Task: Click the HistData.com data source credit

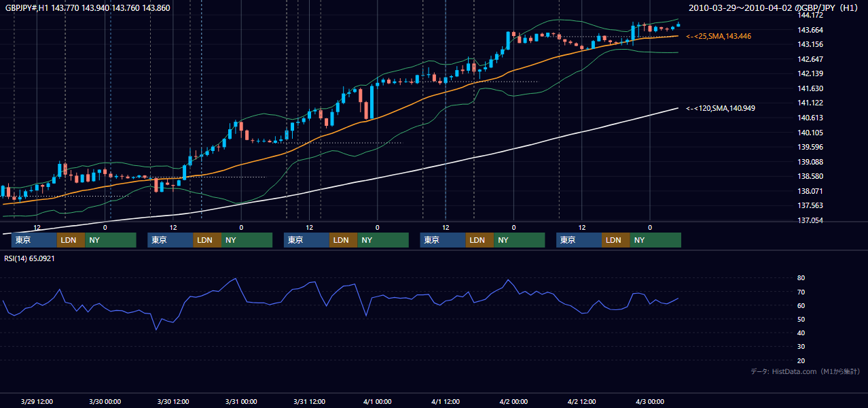Action: pyautogui.click(x=806, y=371)
